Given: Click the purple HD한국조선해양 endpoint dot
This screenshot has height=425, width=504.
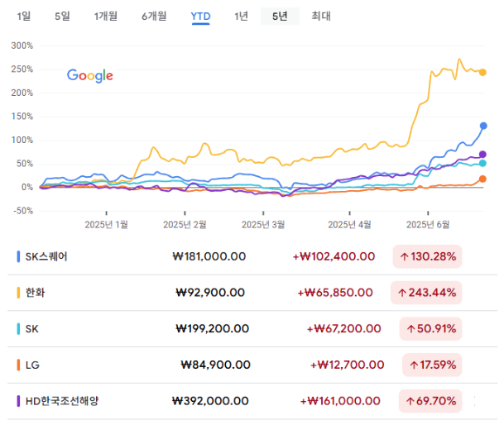Looking at the screenshot, I should point(482,155).
